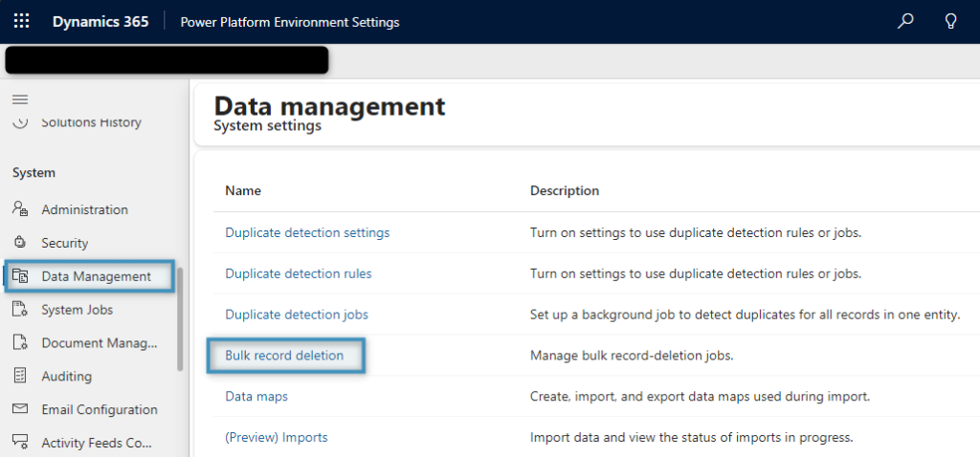980x457 pixels.
Task: Open Duplicate detection rules link
Action: [299, 273]
